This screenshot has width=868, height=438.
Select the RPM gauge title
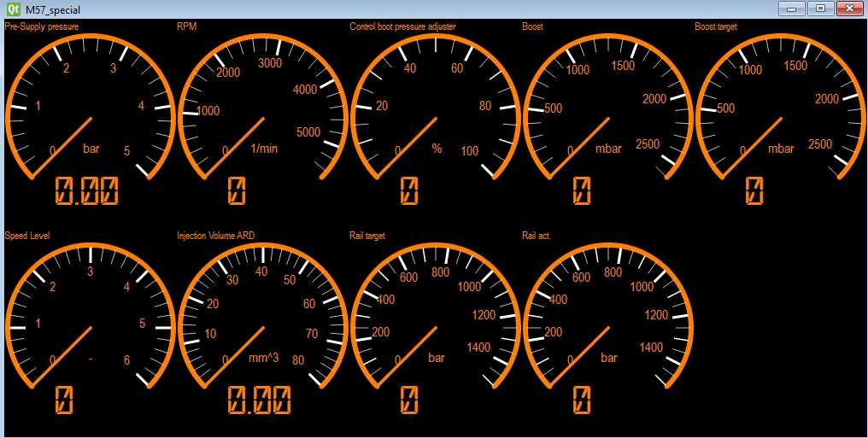[186, 26]
